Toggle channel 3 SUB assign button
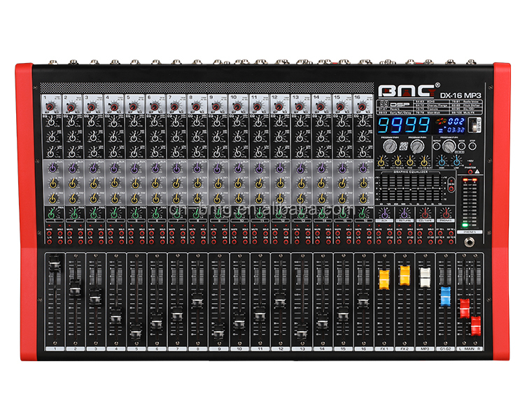Viewport: 525px width, 420px height. coord(101,241)
